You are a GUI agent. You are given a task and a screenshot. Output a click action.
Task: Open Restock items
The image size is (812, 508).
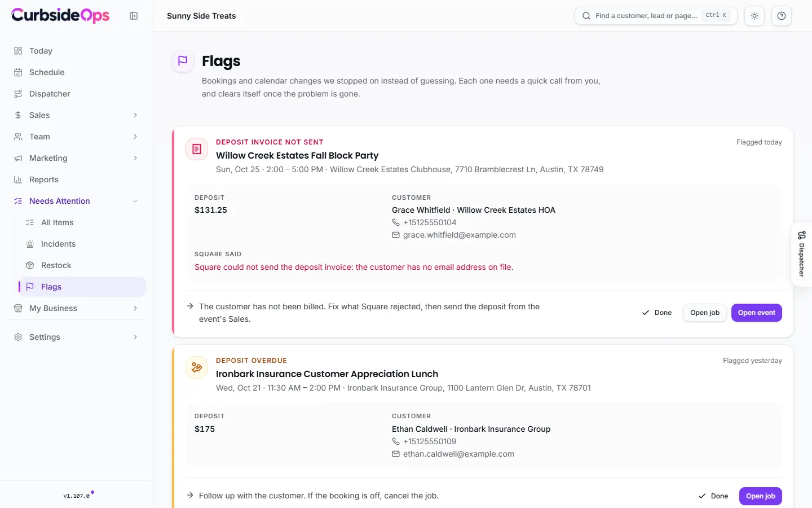click(x=82, y=265)
